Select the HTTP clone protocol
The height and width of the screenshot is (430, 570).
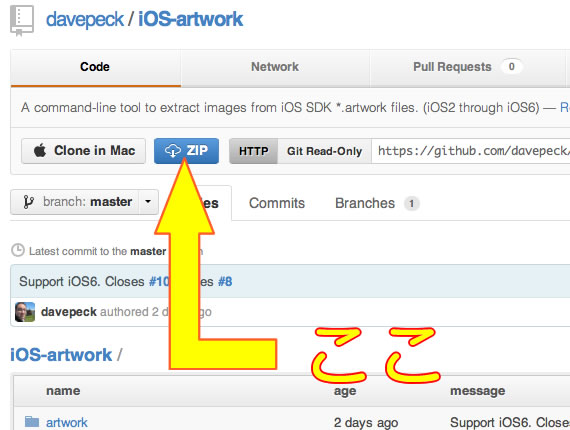[253, 151]
